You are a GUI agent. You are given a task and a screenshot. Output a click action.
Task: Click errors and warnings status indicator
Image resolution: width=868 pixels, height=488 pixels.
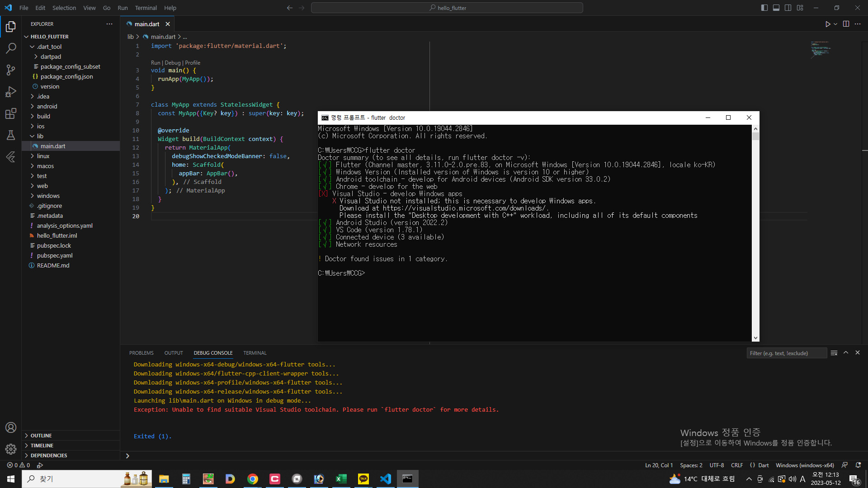(x=19, y=465)
